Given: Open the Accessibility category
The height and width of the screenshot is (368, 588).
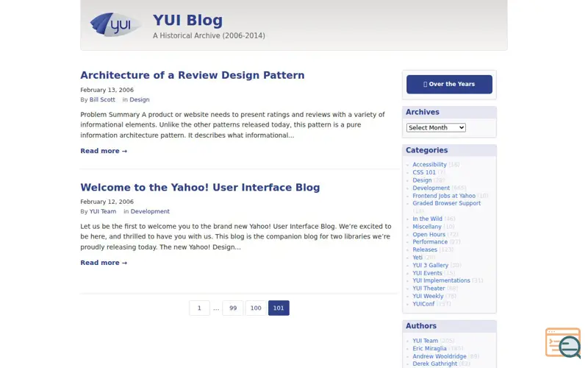Looking at the screenshot, I should point(429,164).
